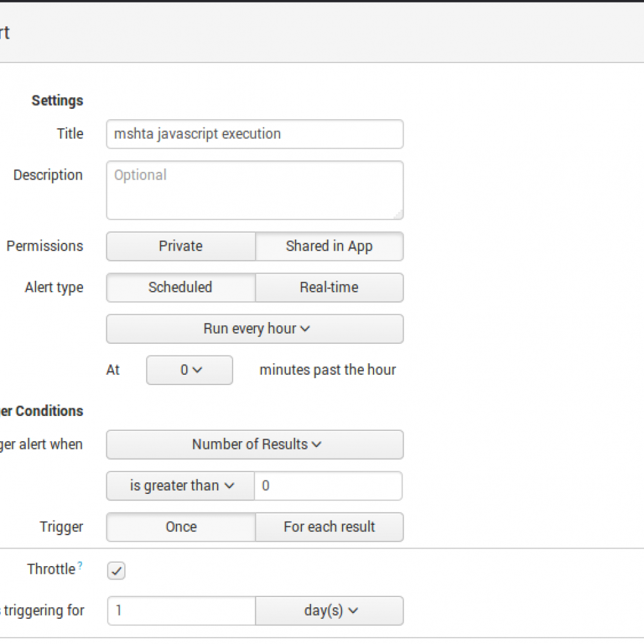
Task: Click the results threshold value field
Action: click(x=328, y=486)
